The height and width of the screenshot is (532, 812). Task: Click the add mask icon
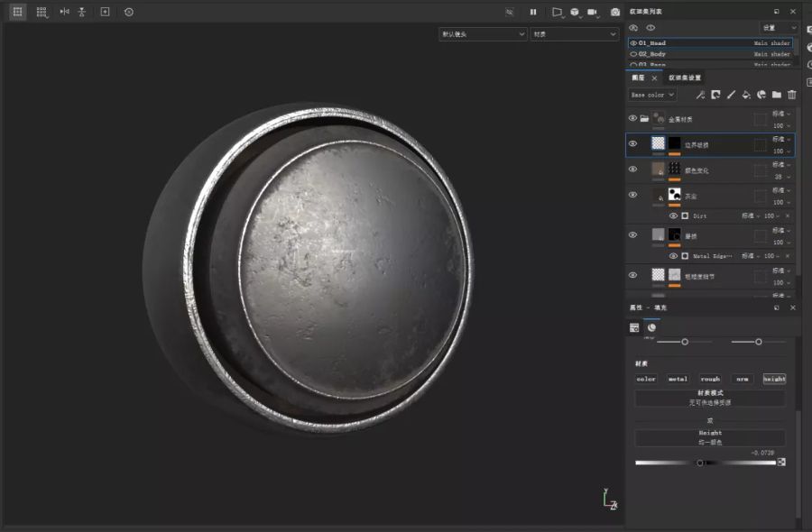coord(715,95)
